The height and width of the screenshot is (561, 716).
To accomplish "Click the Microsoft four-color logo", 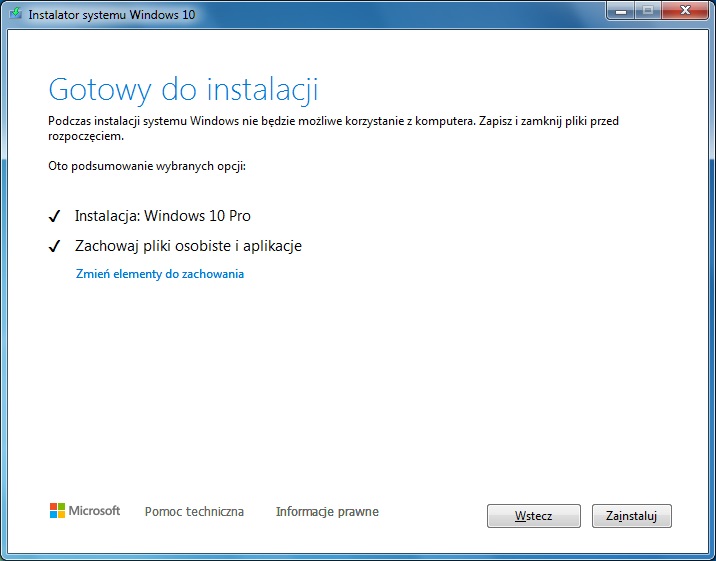I will 57,511.
